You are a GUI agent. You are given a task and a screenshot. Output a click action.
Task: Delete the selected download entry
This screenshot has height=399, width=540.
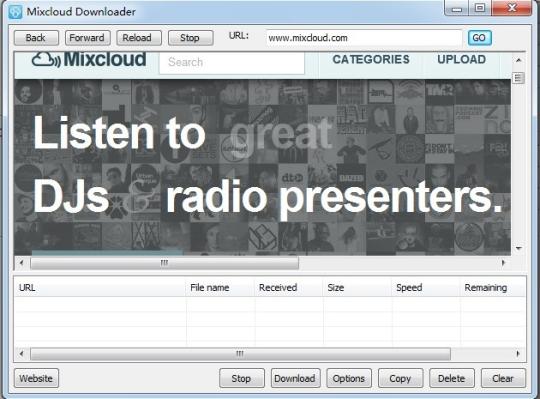[452, 378]
